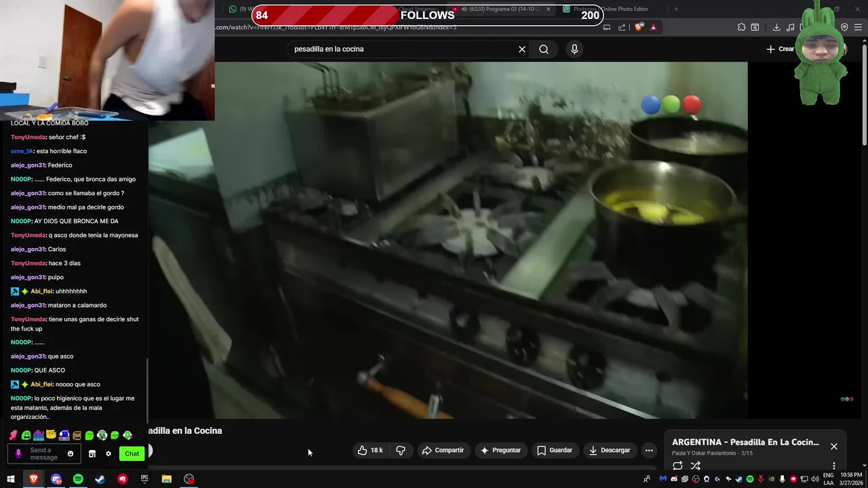Close the ARGENTINA playlist panel
Viewport: 868px width, 488px height.
point(834,447)
